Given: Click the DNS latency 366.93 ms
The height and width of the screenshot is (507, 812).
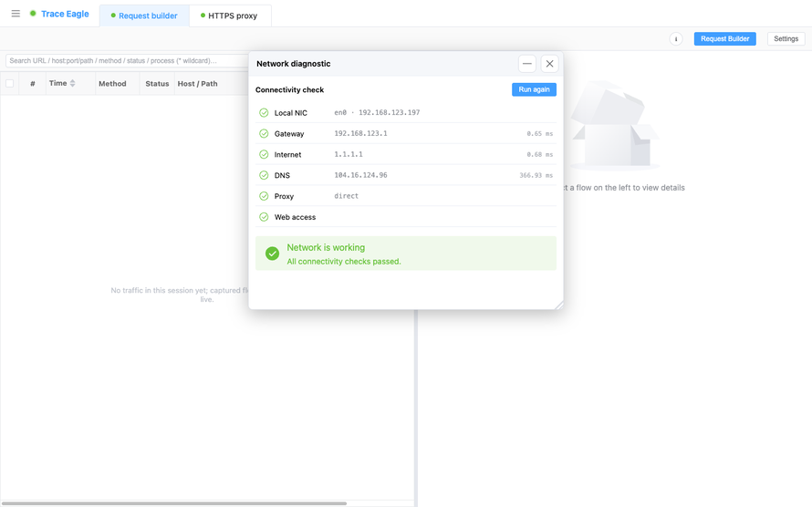Looking at the screenshot, I should click(x=536, y=175).
